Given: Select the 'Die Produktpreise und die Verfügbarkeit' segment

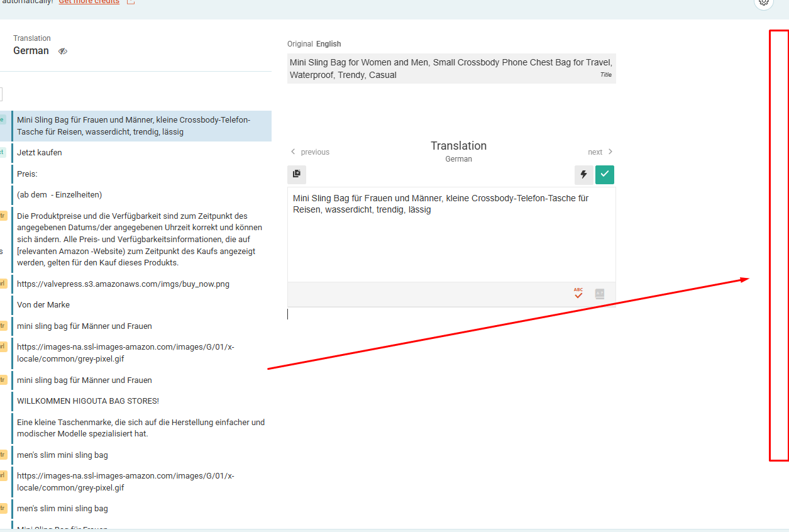Looking at the screenshot, I should [141, 240].
